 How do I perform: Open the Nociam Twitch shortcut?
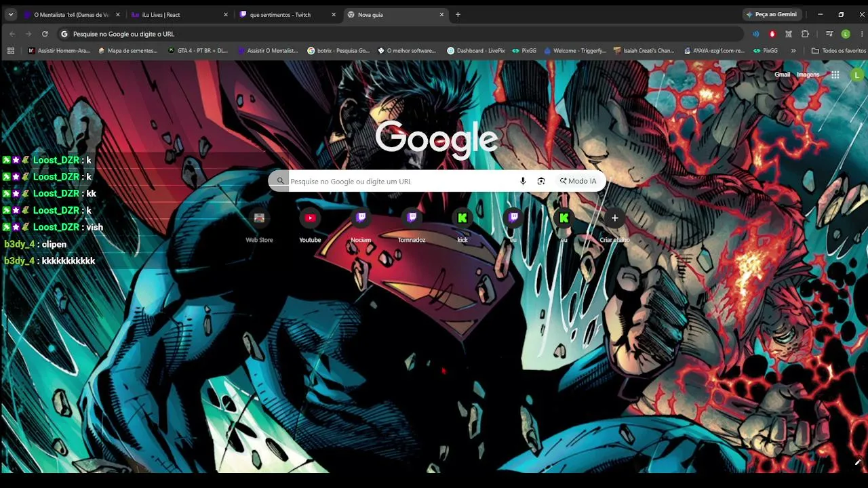(x=361, y=225)
